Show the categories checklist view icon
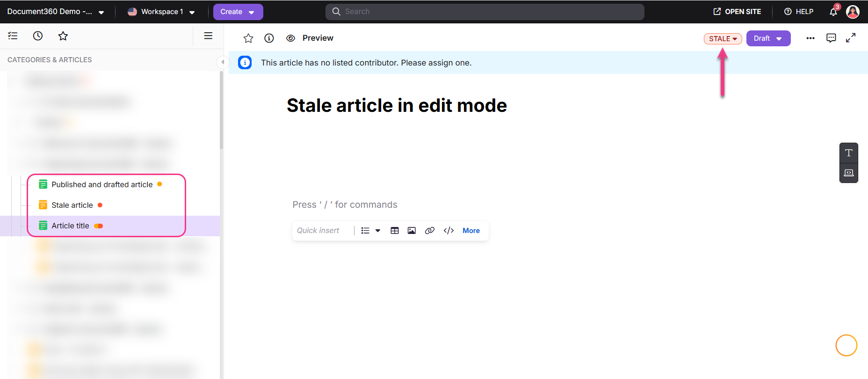The height and width of the screenshot is (379, 868). pos(13,36)
